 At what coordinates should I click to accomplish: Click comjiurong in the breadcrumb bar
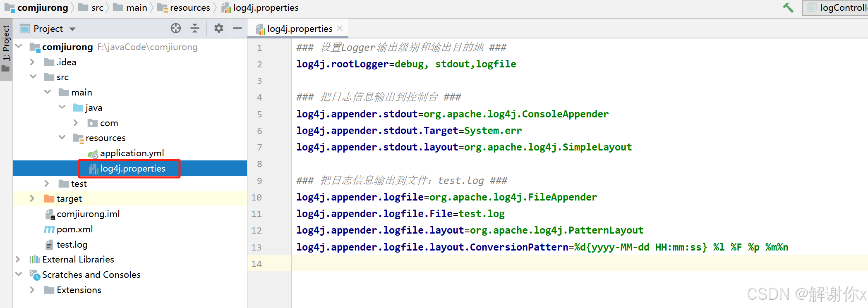point(43,7)
